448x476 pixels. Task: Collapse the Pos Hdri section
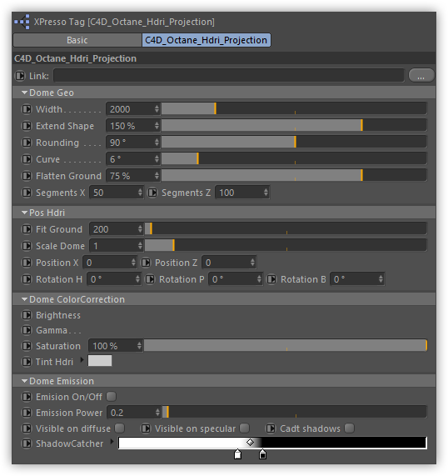point(25,213)
